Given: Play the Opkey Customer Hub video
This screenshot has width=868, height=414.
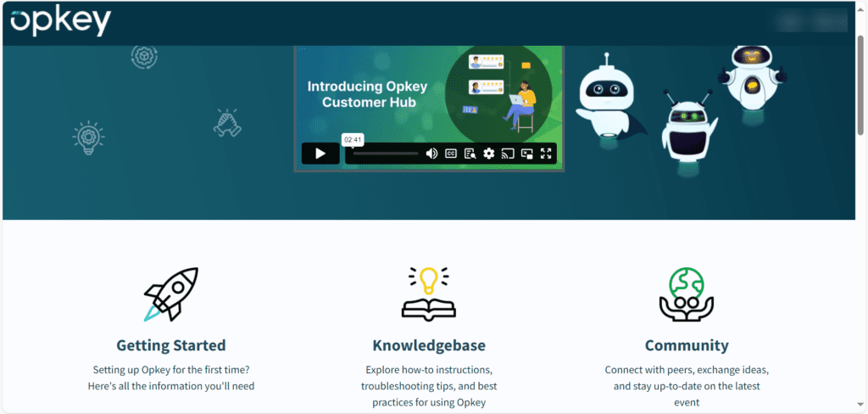Looking at the screenshot, I should (x=320, y=154).
